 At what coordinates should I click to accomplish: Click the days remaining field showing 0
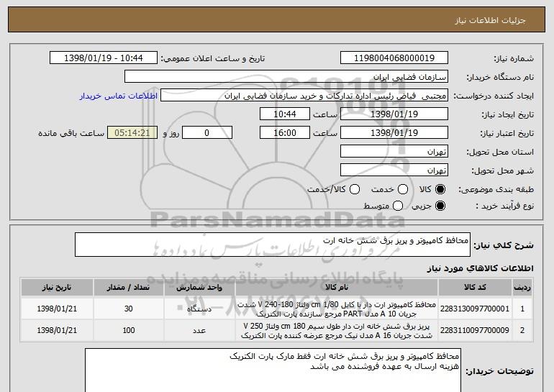pos(207,133)
